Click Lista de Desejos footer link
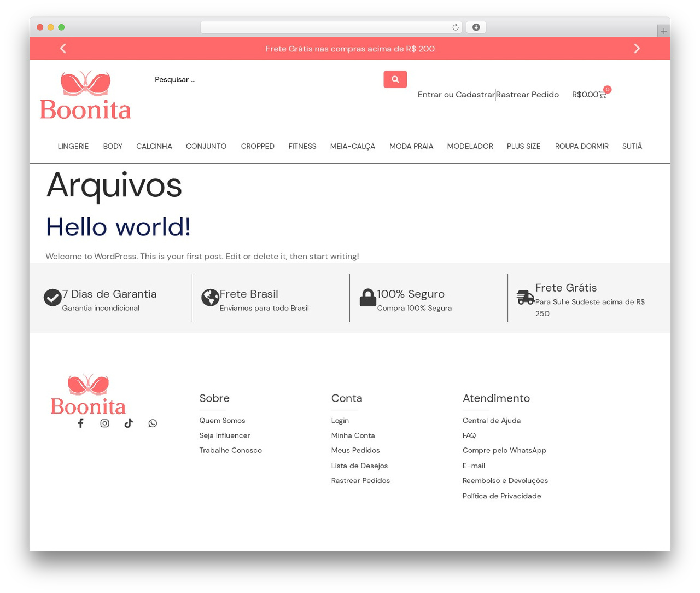The width and height of the screenshot is (700, 593). 359,466
